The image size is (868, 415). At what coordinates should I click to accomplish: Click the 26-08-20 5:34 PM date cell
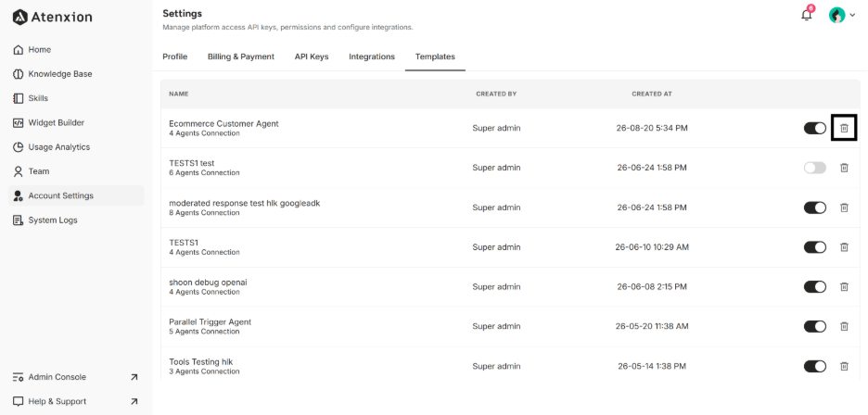[x=652, y=129]
